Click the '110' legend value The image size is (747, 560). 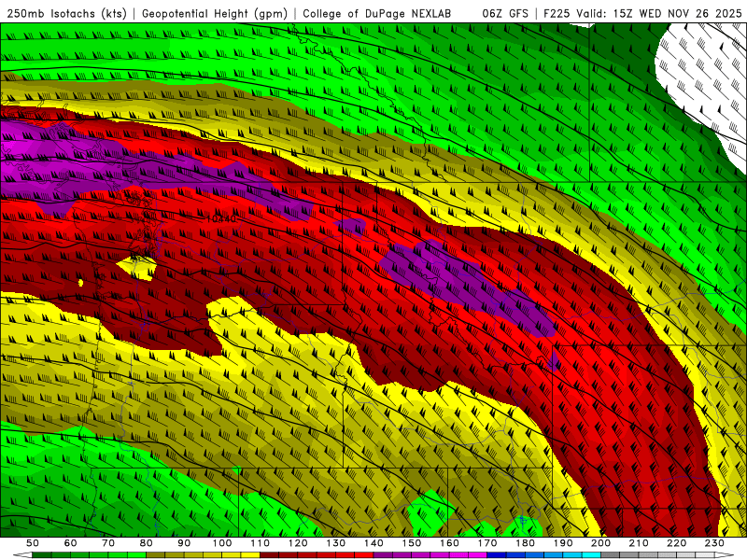click(x=260, y=543)
